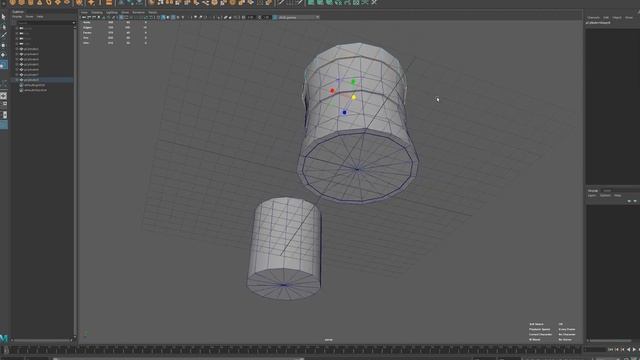Select the side camera in Outliner
This screenshot has width=640, height=360.
[27, 44]
